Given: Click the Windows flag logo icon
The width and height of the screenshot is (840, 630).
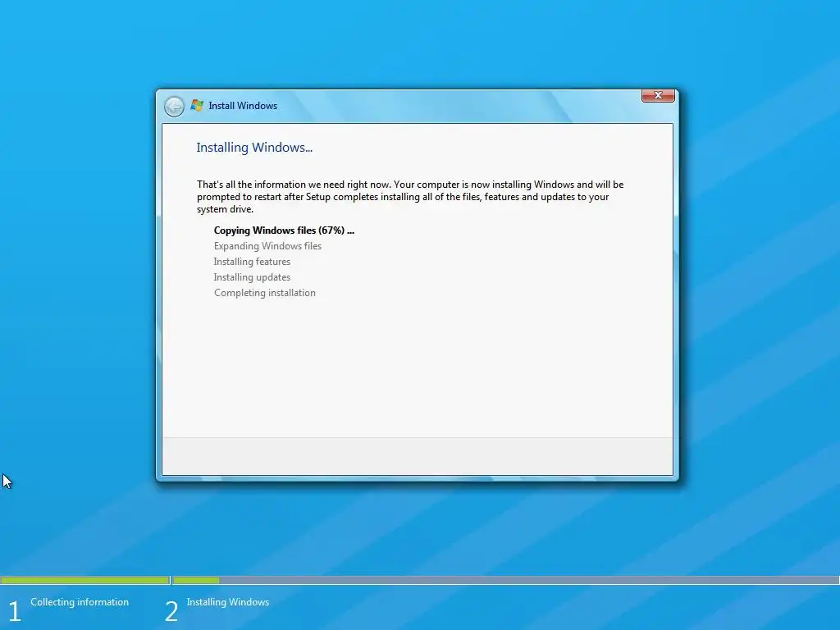Looking at the screenshot, I should (197, 106).
